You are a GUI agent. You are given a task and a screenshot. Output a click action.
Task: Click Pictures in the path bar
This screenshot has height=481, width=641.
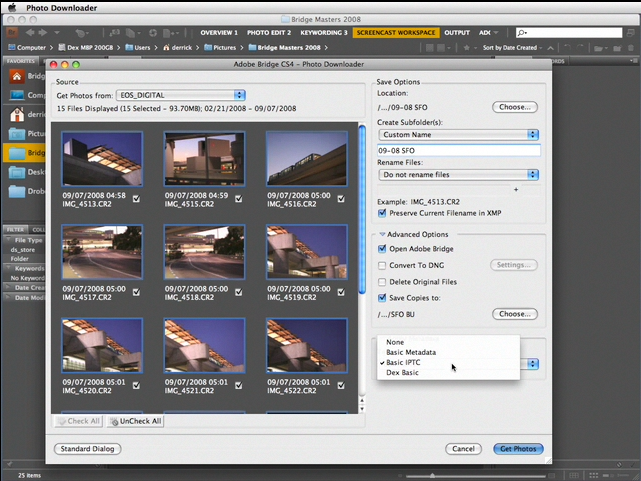click(x=220, y=47)
